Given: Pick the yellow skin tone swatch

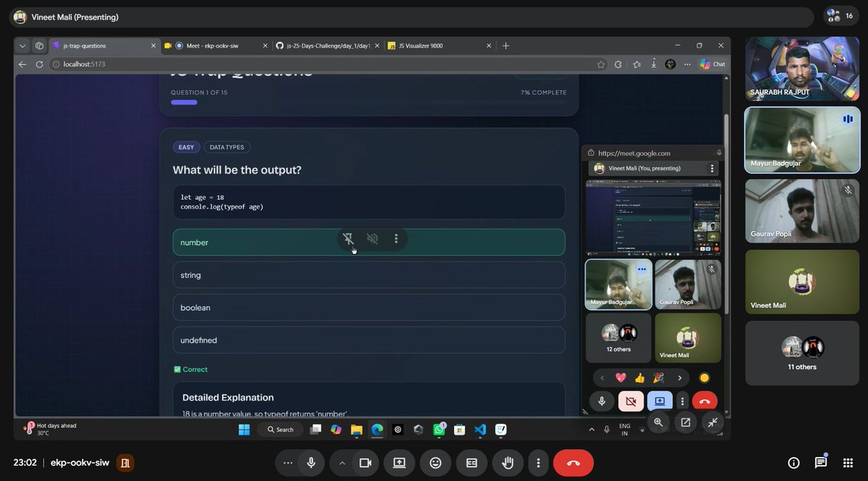Looking at the screenshot, I should (704, 378).
